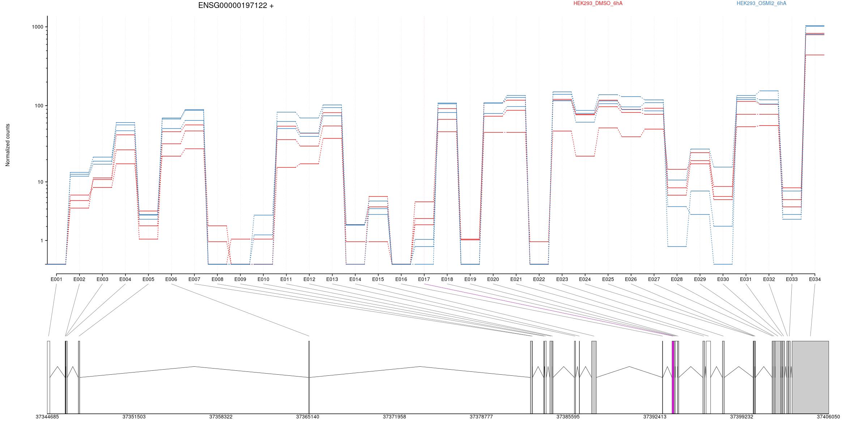
Task: Select exon label E002
Action: (x=79, y=279)
